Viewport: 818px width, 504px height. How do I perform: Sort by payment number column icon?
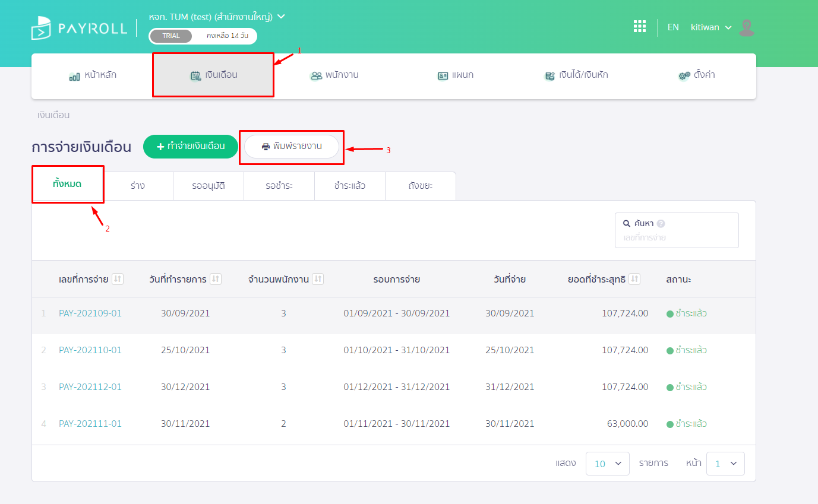pos(118,279)
